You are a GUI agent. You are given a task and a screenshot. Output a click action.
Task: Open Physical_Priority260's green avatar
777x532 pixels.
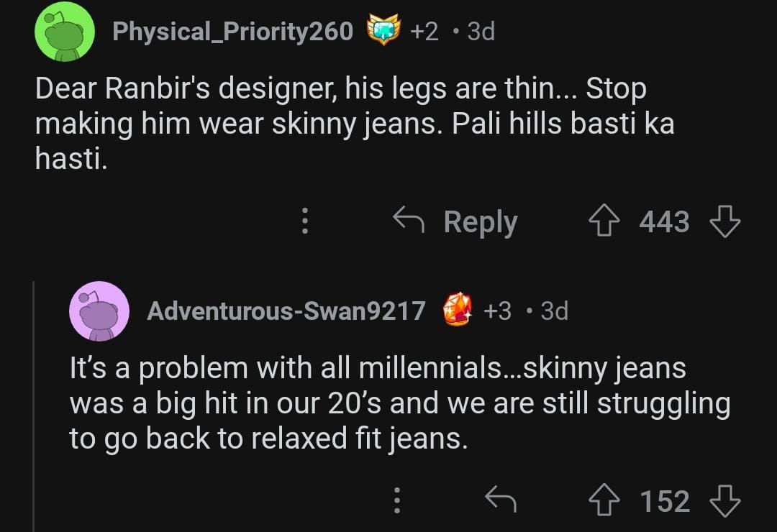coord(65,31)
